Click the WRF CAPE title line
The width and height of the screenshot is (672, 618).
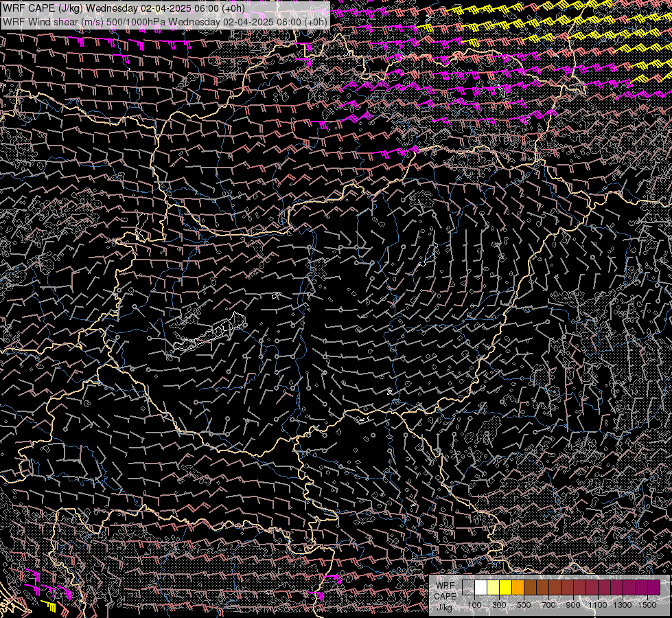pos(124,8)
